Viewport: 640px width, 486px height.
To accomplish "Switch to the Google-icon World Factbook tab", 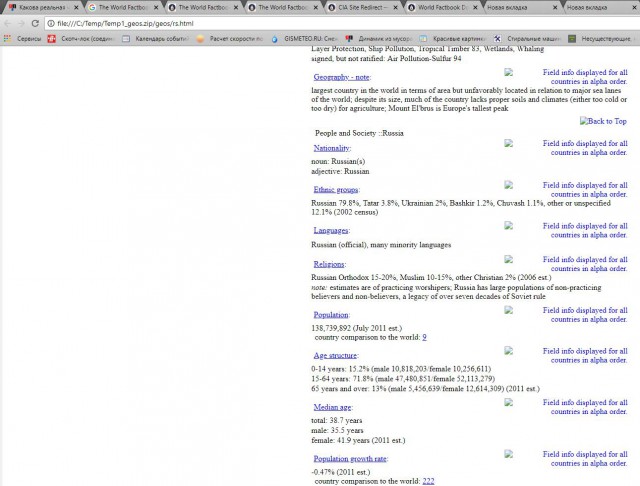I will (x=122, y=7).
